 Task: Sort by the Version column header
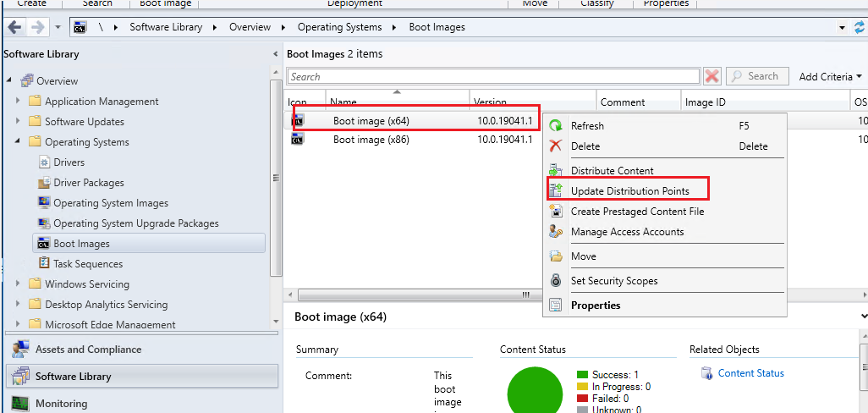pyautogui.click(x=532, y=102)
